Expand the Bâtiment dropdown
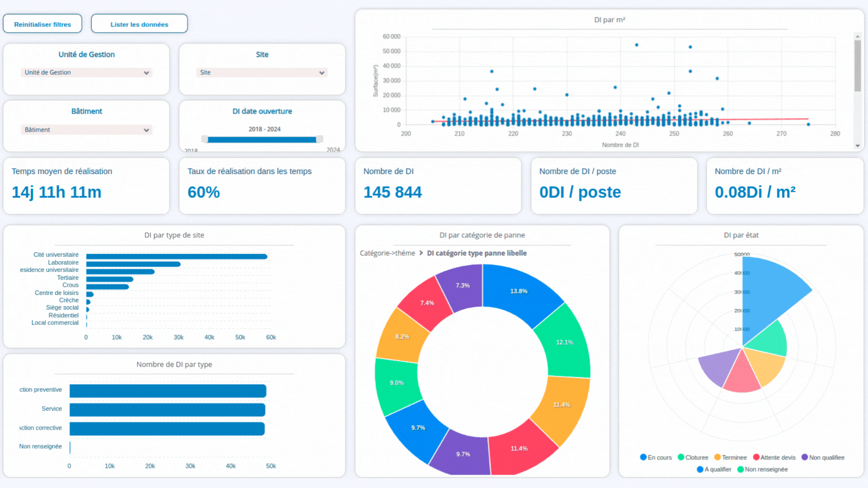868x488 pixels. (x=86, y=130)
